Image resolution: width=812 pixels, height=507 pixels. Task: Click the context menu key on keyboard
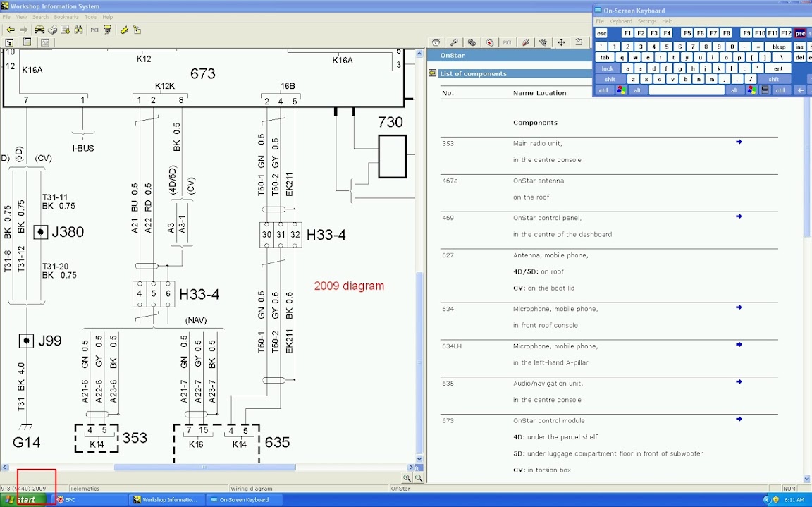point(765,90)
